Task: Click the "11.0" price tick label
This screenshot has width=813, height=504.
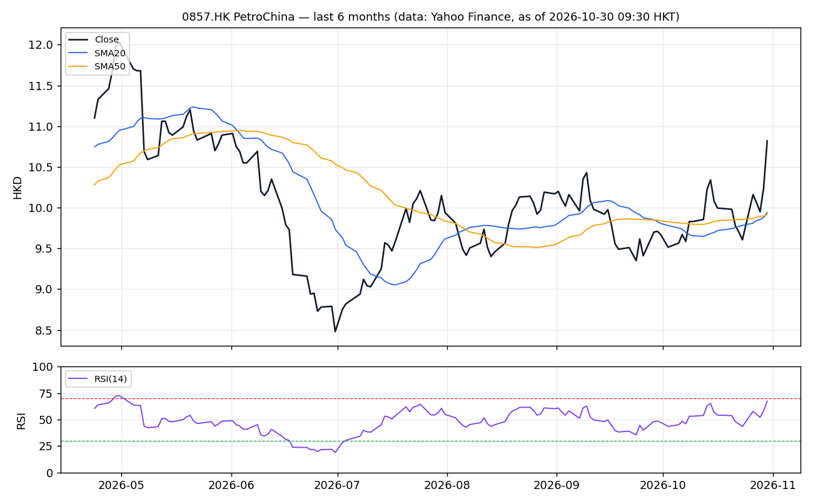Action: click(42, 126)
